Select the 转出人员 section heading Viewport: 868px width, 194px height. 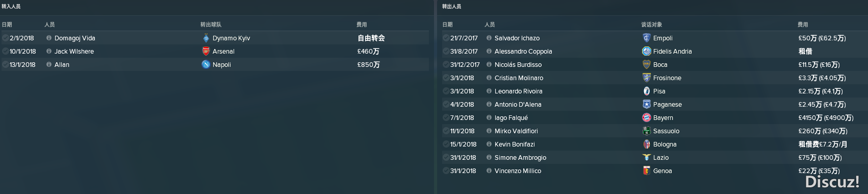[x=452, y=7]
